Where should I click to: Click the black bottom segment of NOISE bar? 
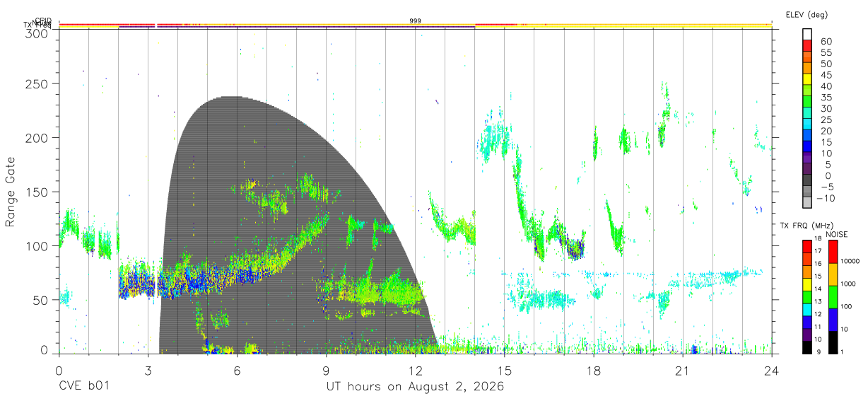click(x=833, y=342)
